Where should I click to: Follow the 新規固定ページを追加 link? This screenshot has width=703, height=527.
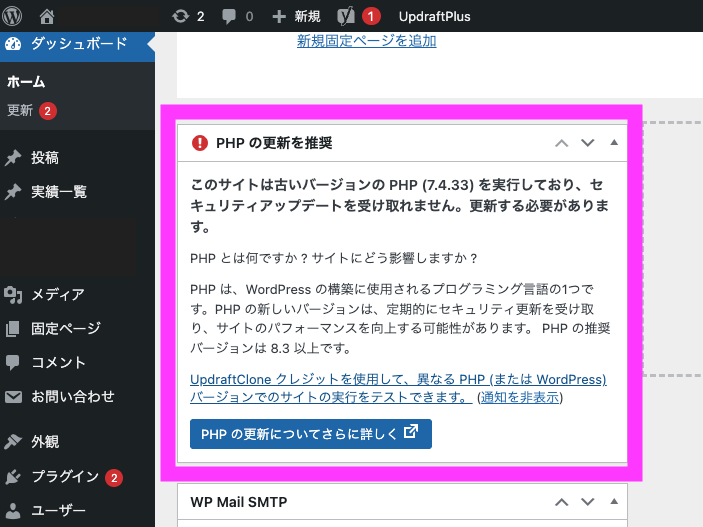(366, 41)
